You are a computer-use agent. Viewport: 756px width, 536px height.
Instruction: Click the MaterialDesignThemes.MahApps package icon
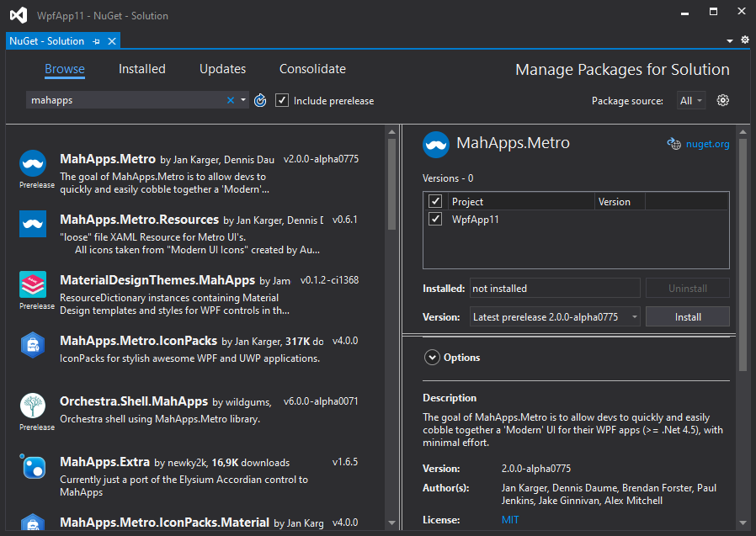(x=33, y=284)
